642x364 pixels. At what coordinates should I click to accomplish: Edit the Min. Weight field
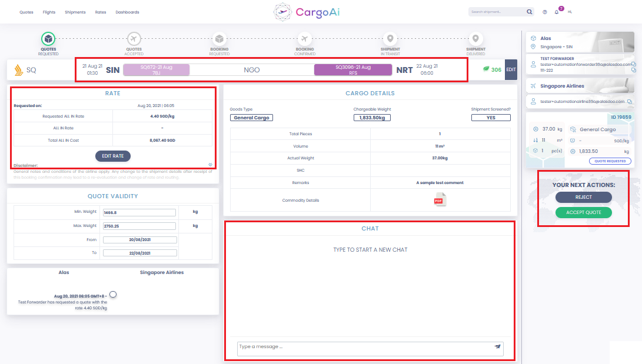pos(139,213)
